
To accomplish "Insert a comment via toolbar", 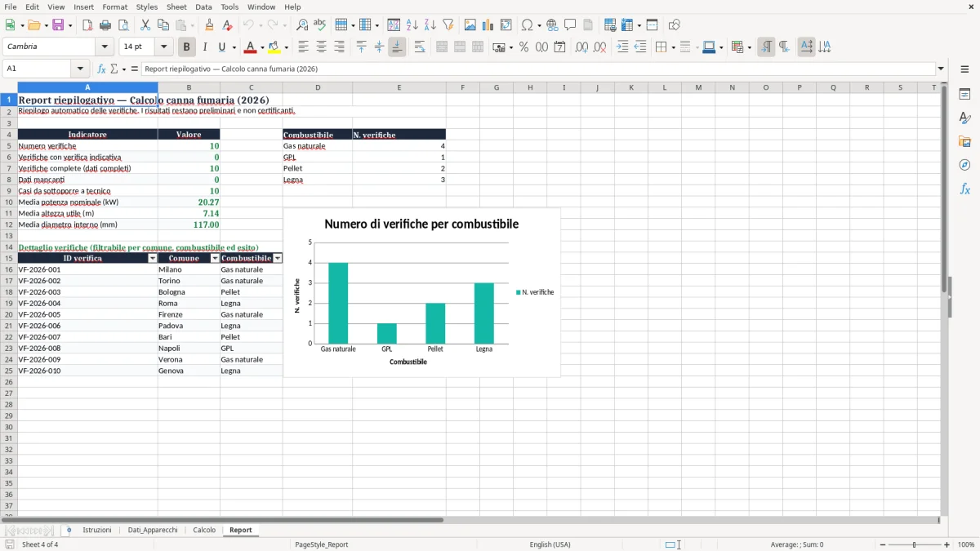I will click(x=570, y=25).
